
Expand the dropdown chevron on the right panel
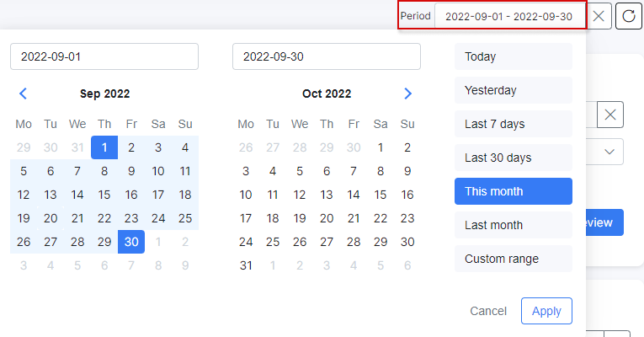pos(609,152)
